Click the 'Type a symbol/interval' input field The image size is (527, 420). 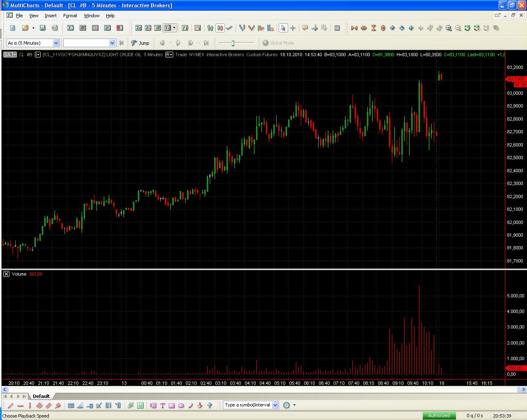[247, 405]
